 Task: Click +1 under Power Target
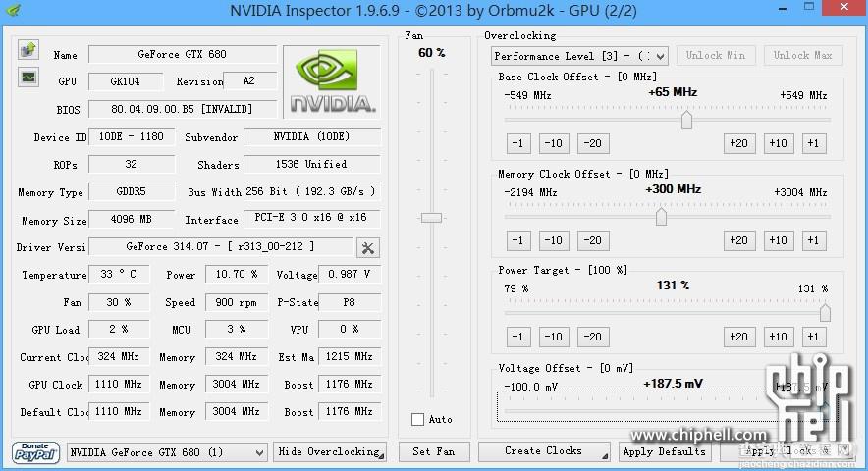click(x=813, y=337)
